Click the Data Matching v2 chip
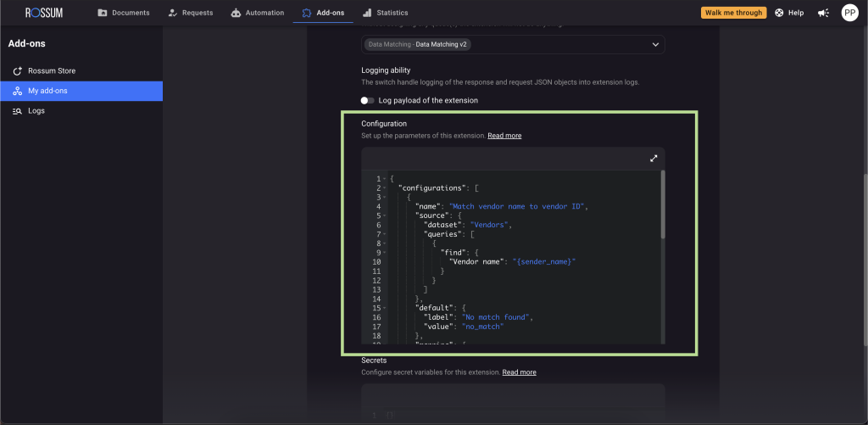The width and height of the screenshot is (868, 425). pyautogui.click(x=417, y=44)
